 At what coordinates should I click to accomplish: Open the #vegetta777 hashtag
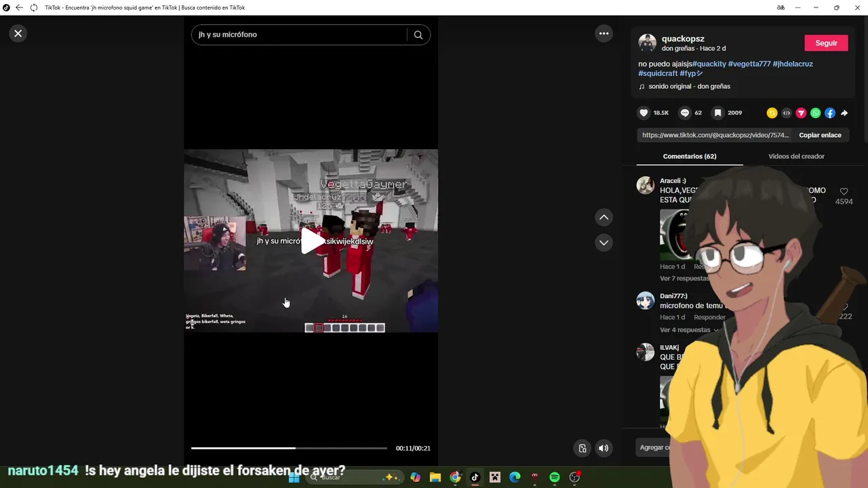[x=749, y=64]
